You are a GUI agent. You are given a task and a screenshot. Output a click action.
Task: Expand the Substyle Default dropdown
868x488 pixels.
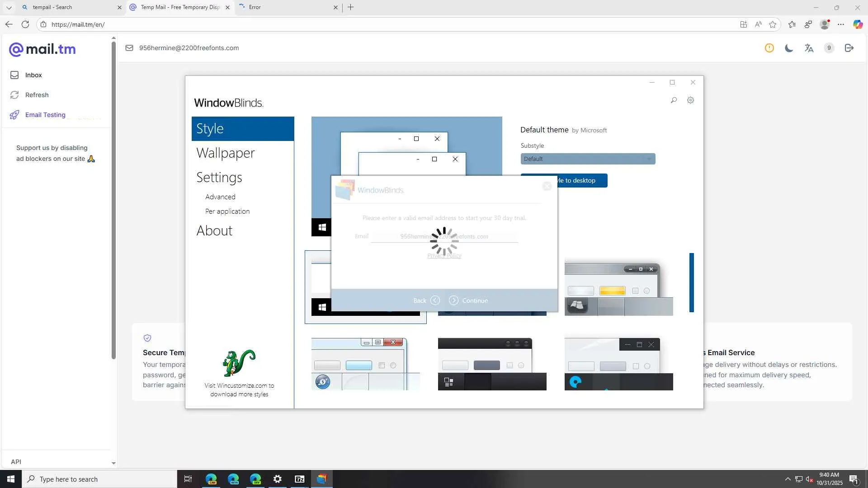point(587,159)
